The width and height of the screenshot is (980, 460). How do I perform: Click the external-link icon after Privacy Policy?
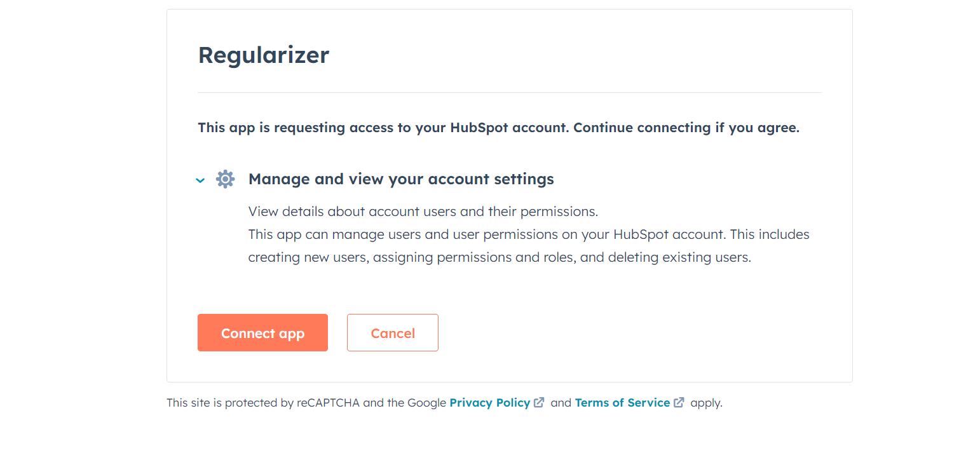pos(539,402)
